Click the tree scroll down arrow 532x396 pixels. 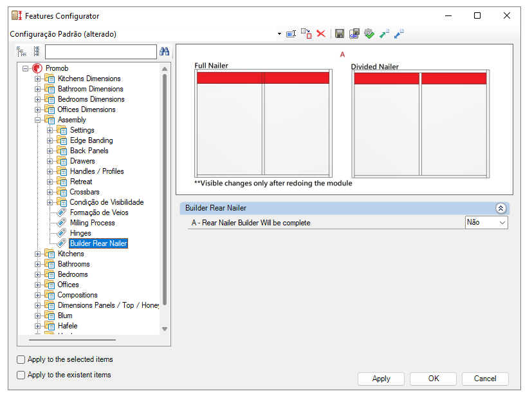coord(165,329)
